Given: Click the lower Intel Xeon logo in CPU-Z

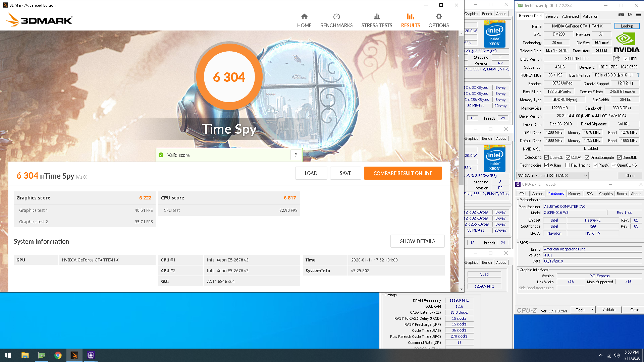Looking at the screenshot, I should [x=494, y=159].
